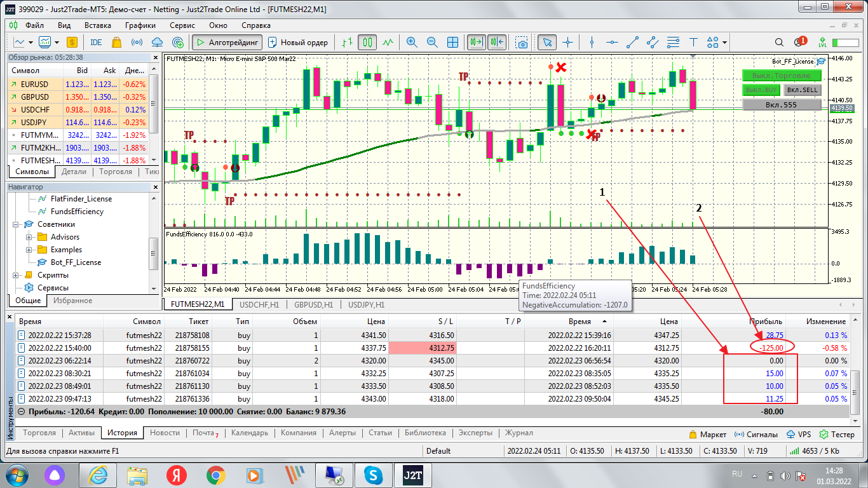Screen dimensions: 868x488
Task: Open the chart templates dropdown arrow
Action: point(57,43)
